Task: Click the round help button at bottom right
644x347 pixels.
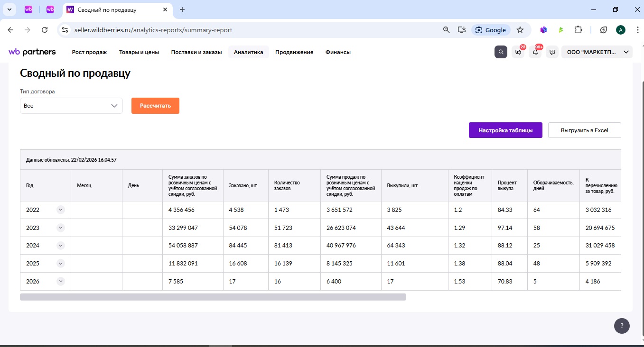Action: 622,326
